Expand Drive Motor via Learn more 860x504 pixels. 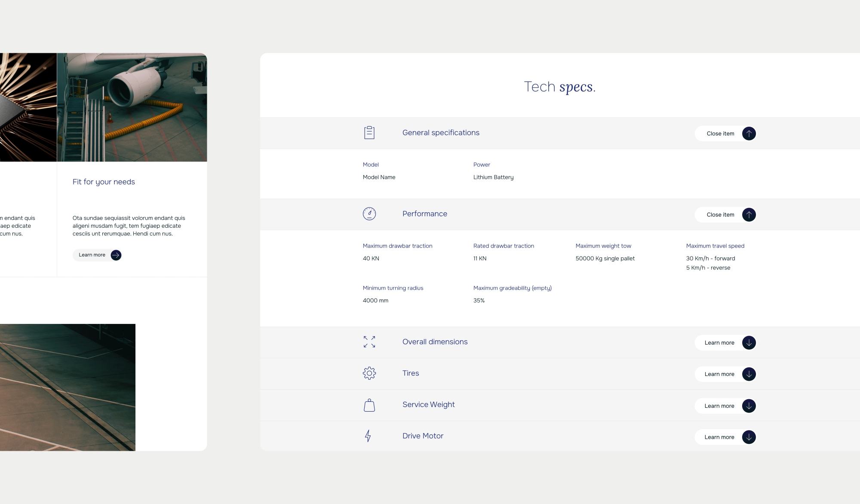point(725,437)
